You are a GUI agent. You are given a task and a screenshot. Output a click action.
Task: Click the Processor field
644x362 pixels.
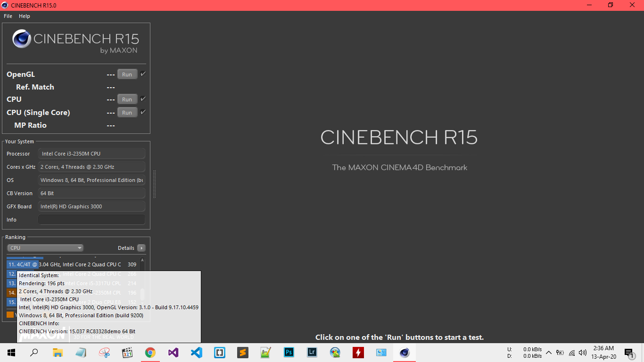click(x=91, y=154)
